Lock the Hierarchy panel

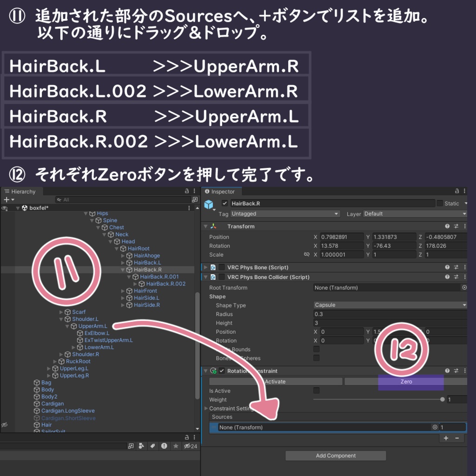pyautogui.click(x=187, y=191)
